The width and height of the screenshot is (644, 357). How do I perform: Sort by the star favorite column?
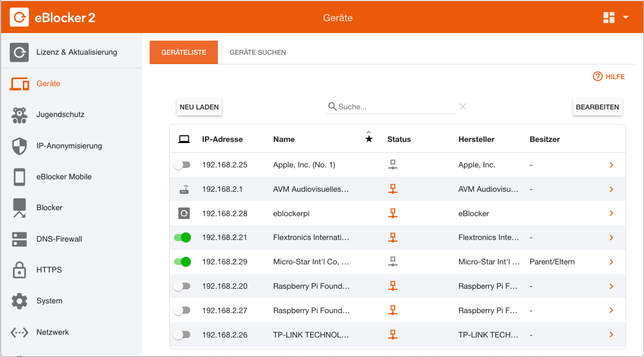pos(369,139)
